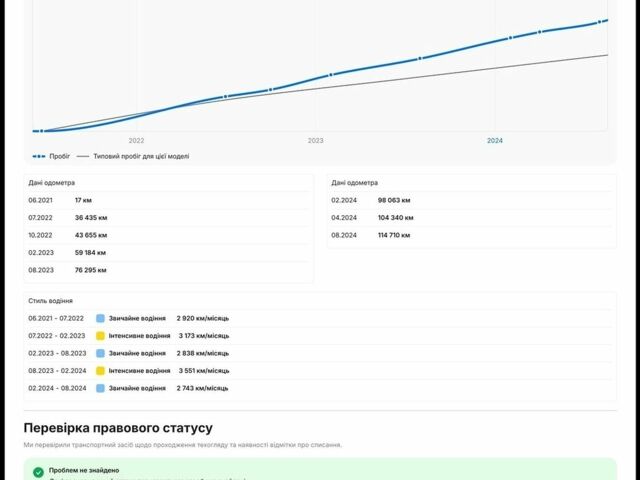Click the date 08.2023 in odometer table
The height and width of the screenshot is (480, 640).
41,270
